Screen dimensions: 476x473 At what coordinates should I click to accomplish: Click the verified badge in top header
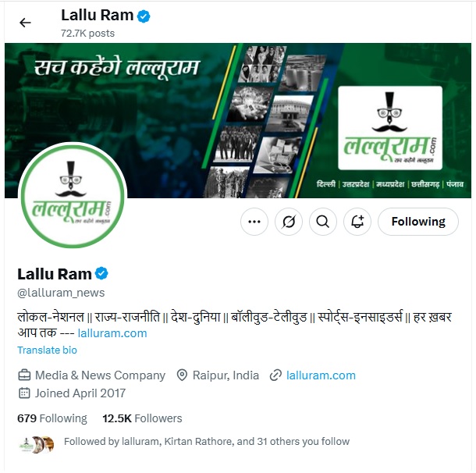pos(144,16)
